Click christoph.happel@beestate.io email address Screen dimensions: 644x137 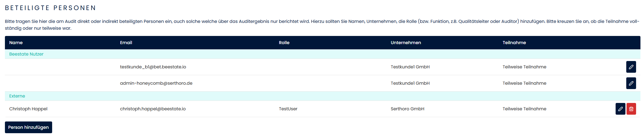(x=153, y=109)
